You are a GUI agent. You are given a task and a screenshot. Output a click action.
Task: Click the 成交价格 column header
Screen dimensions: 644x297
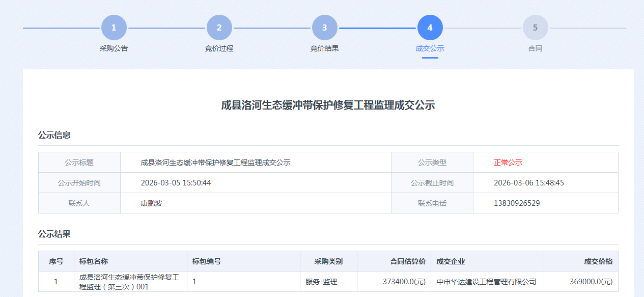click(598, 261)
